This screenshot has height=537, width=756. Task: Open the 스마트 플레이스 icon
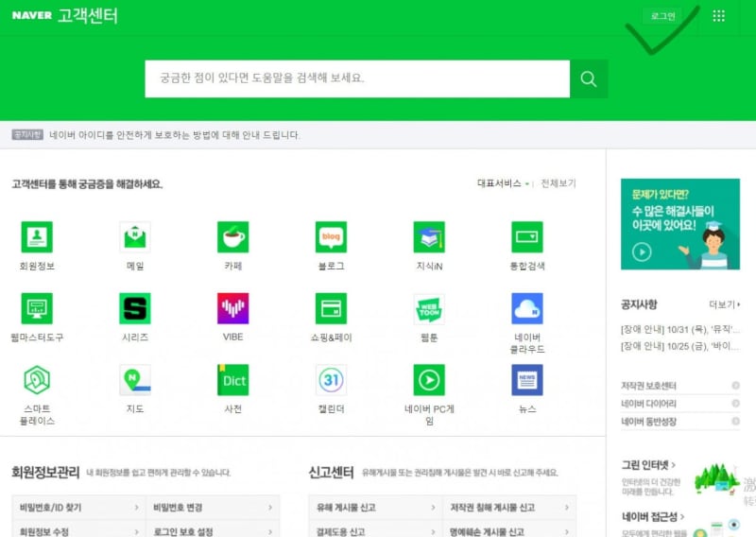(x=37, y=380)
